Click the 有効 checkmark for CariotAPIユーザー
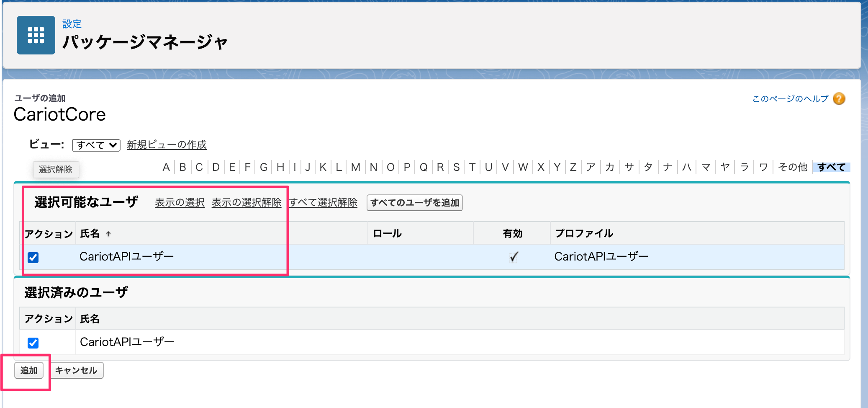 coord(514,257)
